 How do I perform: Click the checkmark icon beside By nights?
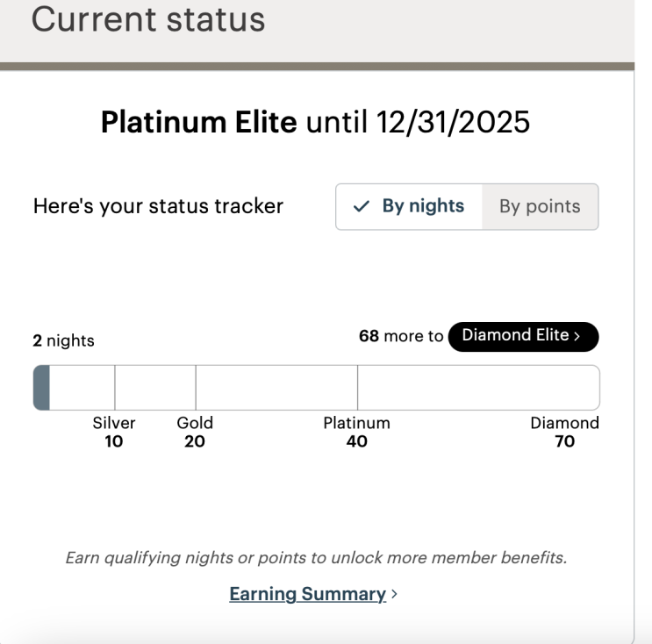[361, 207]
